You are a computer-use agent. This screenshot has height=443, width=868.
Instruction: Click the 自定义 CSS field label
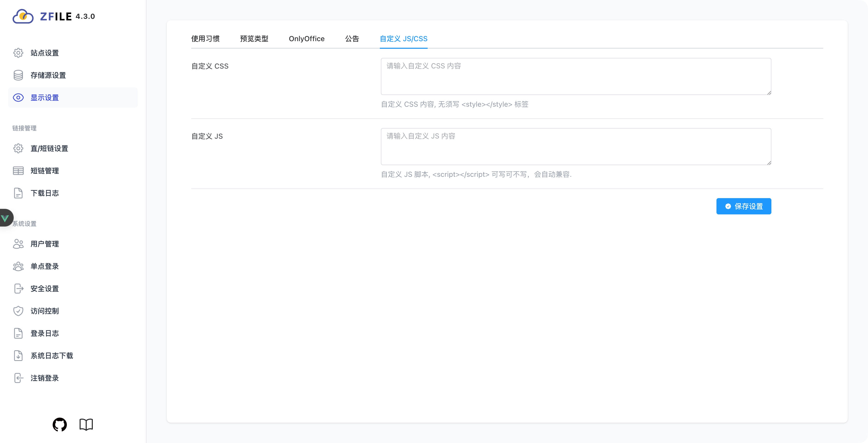click(x=210, y=66)
